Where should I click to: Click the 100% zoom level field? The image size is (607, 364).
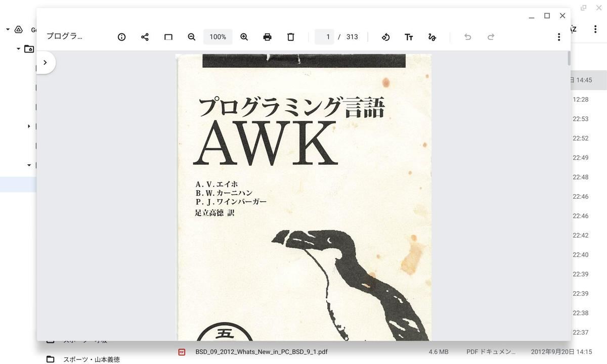click(x=218, y=37)
